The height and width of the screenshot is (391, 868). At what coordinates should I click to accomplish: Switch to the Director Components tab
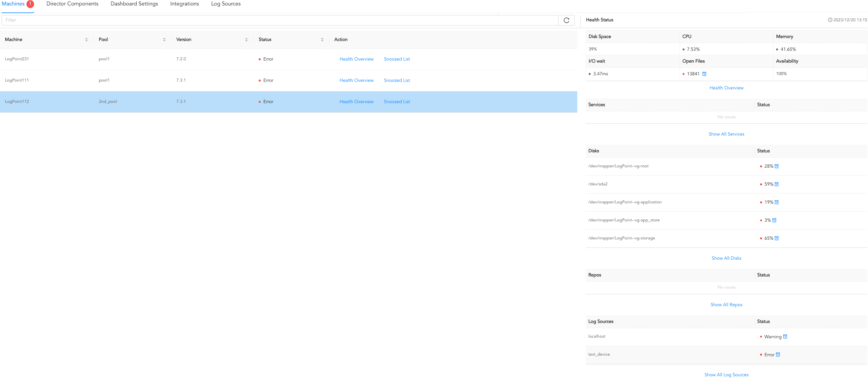click(x=73, y=4)
